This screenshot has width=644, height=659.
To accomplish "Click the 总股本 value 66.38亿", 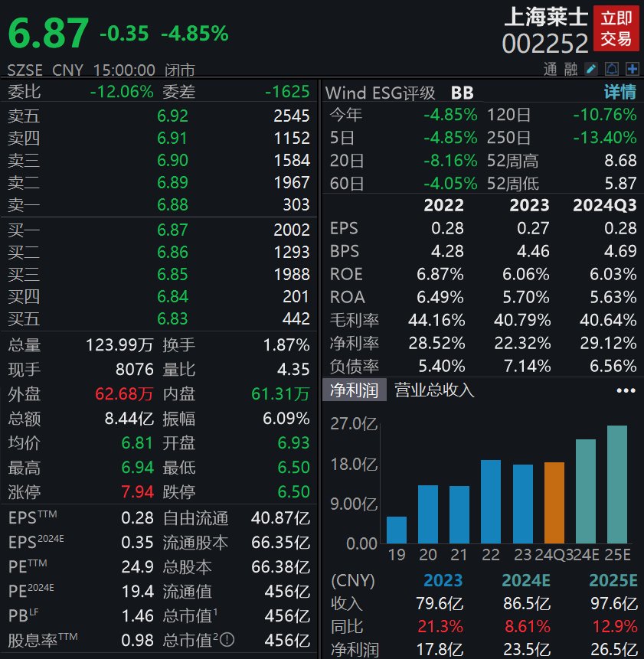I will pyautogui.click(x=280, y=567).
